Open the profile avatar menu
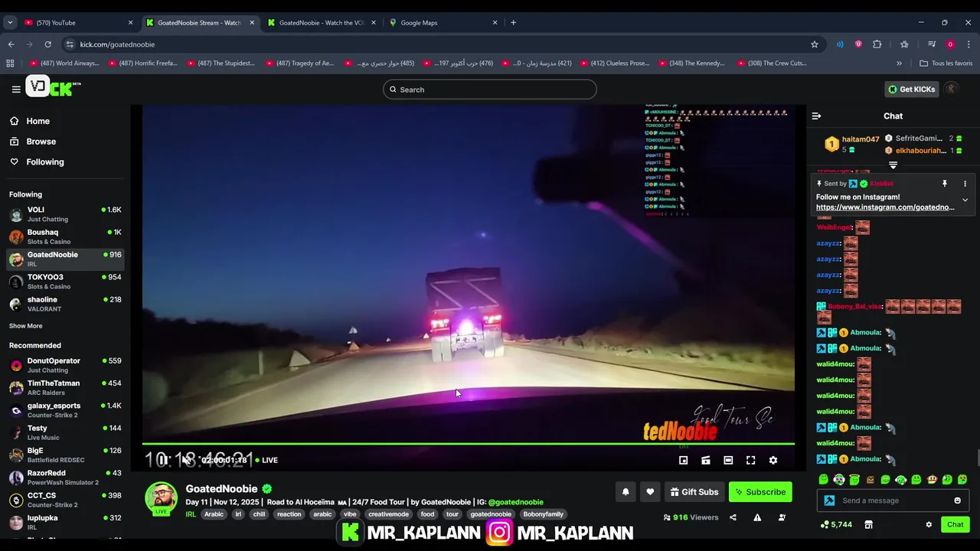This screenshot has height=551, width=980. tap(952, 89)
